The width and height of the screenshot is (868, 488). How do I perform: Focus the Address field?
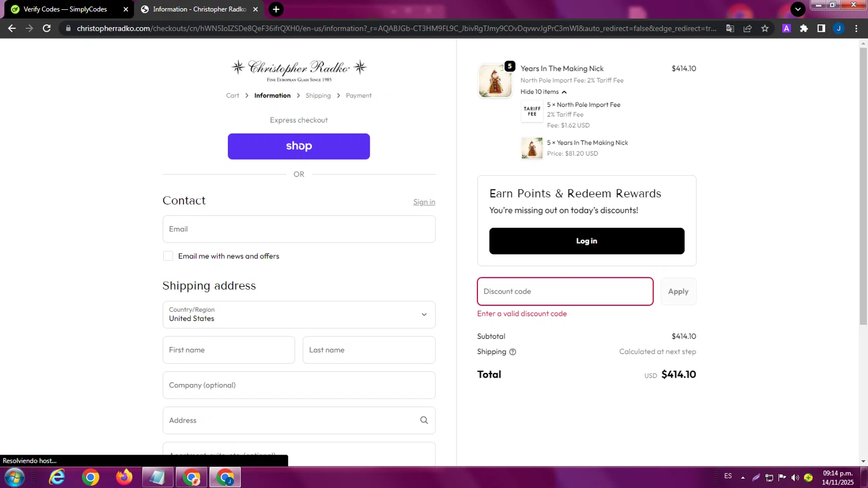tap(299, 420)
